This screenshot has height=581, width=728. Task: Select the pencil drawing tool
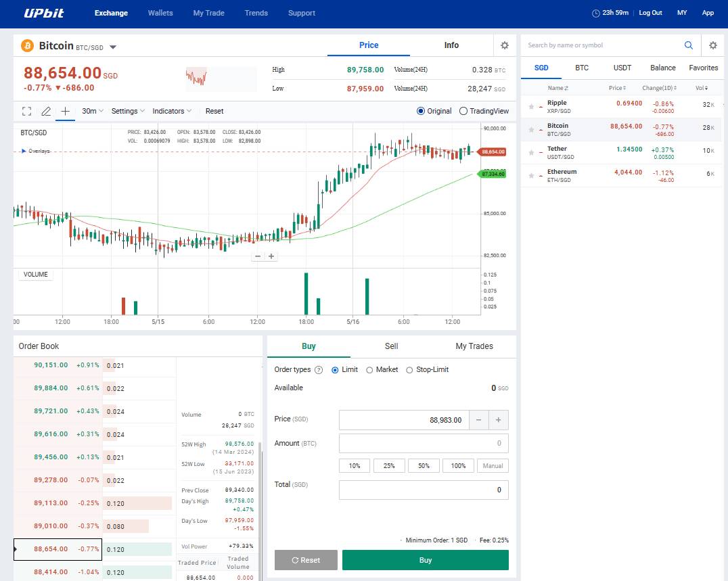(x=46, y=111)
